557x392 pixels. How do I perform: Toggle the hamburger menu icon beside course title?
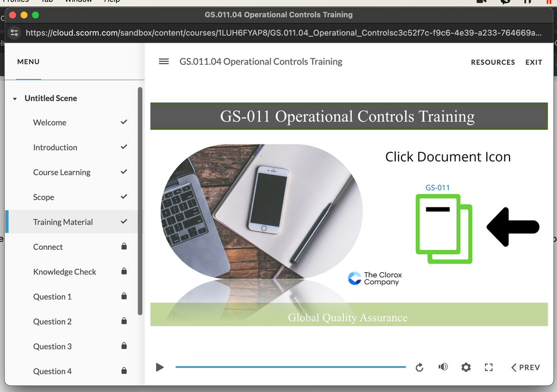tap(164, 61)
